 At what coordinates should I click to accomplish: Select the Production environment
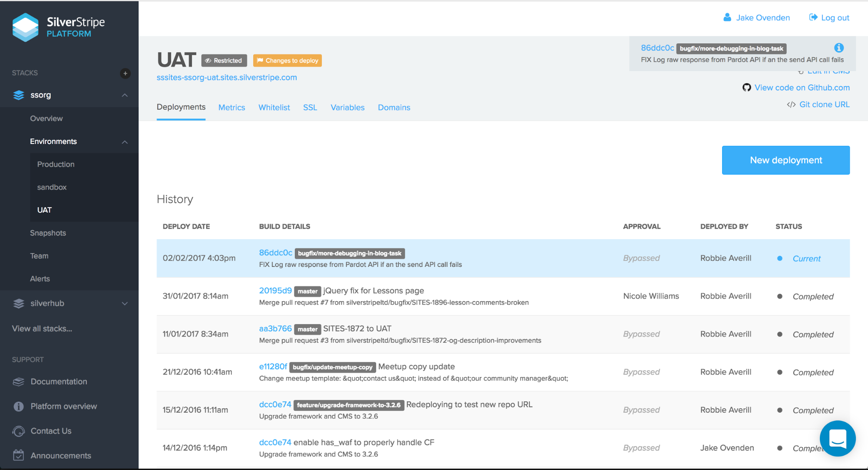tap(56, 164)
